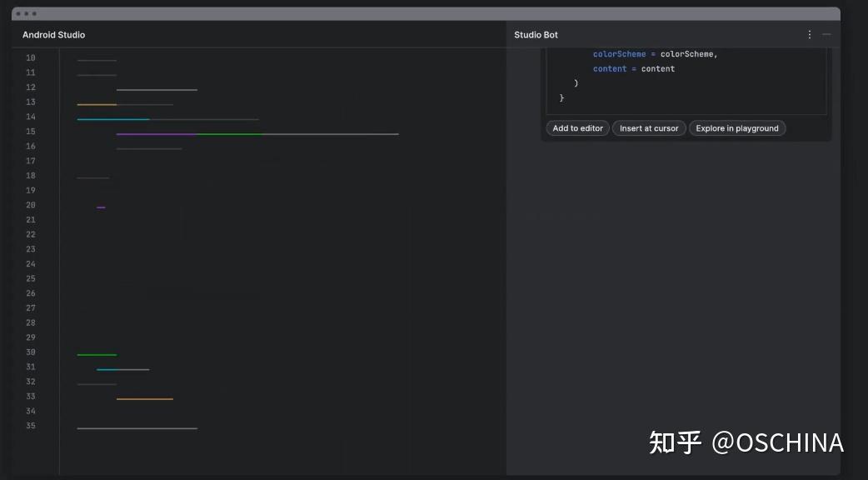Click line number 15 in the gutter

click(x=30, y=131)
